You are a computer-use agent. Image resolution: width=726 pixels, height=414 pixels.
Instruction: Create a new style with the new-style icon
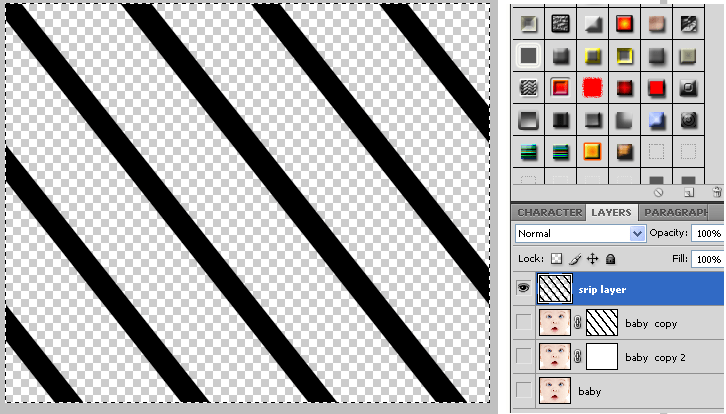(689, 192)
